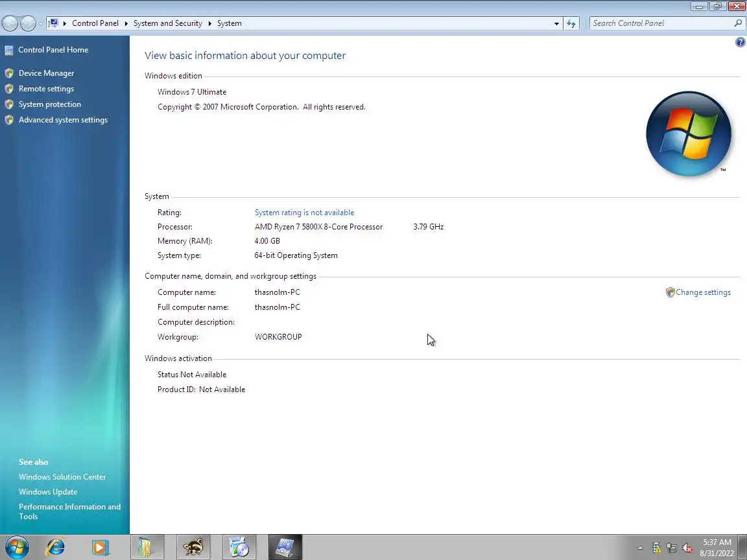
Task: Click the shield icon next to Change settings
Action: point(670,292)
